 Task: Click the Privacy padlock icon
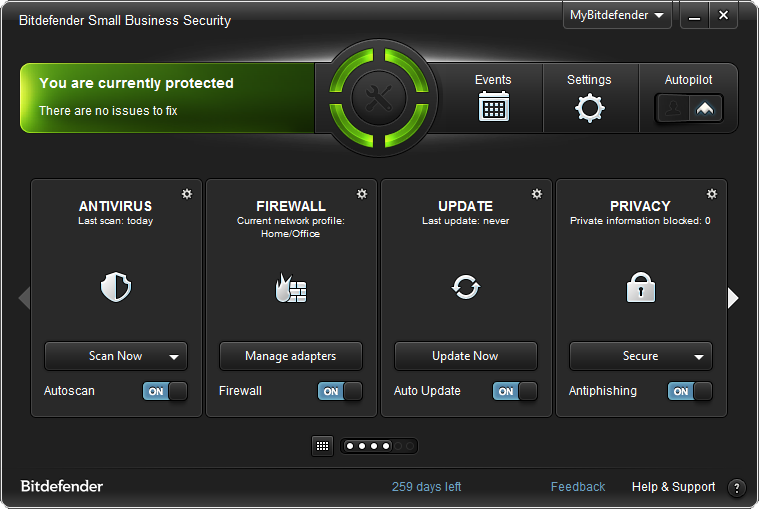pos(640,289)
